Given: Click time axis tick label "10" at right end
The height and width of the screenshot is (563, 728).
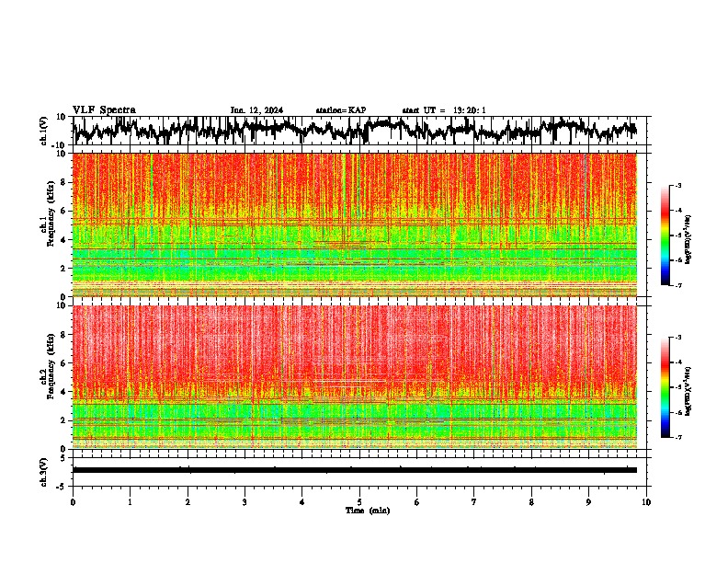Looking at the screenshot, I should tap(646, 502).
